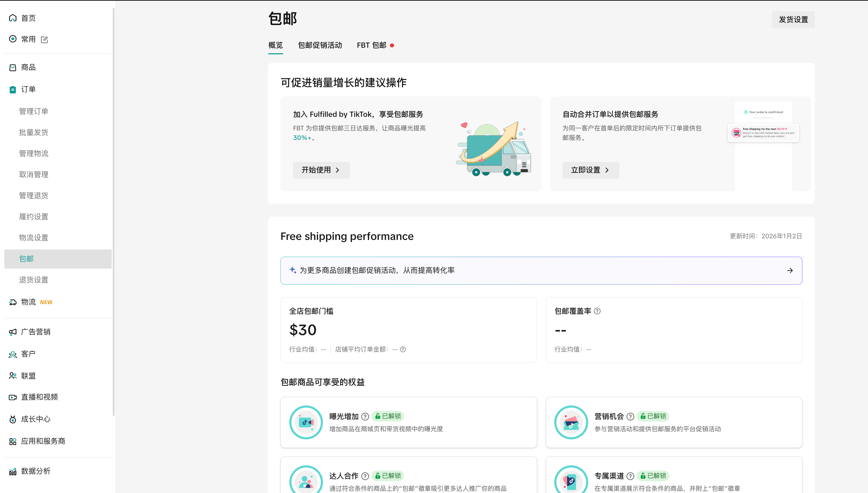Expand the 数据分析 sidebar section
This screenshot has width=868, height=493.
coord(36,471)
